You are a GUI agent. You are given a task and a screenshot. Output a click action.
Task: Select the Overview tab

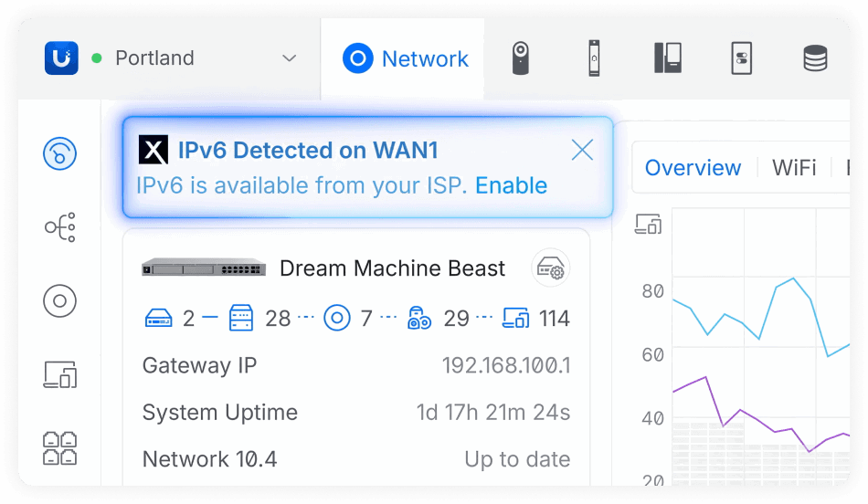coord(693,167)
